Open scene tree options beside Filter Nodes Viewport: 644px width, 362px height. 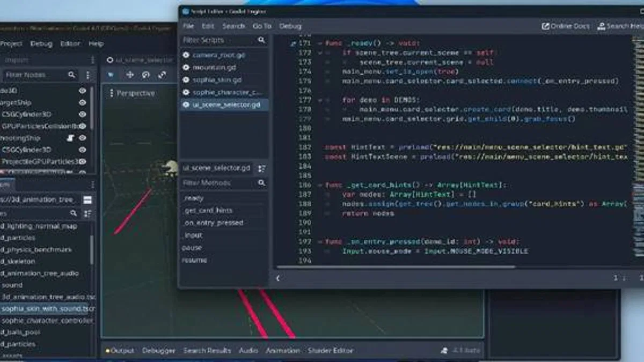(88, 75)
